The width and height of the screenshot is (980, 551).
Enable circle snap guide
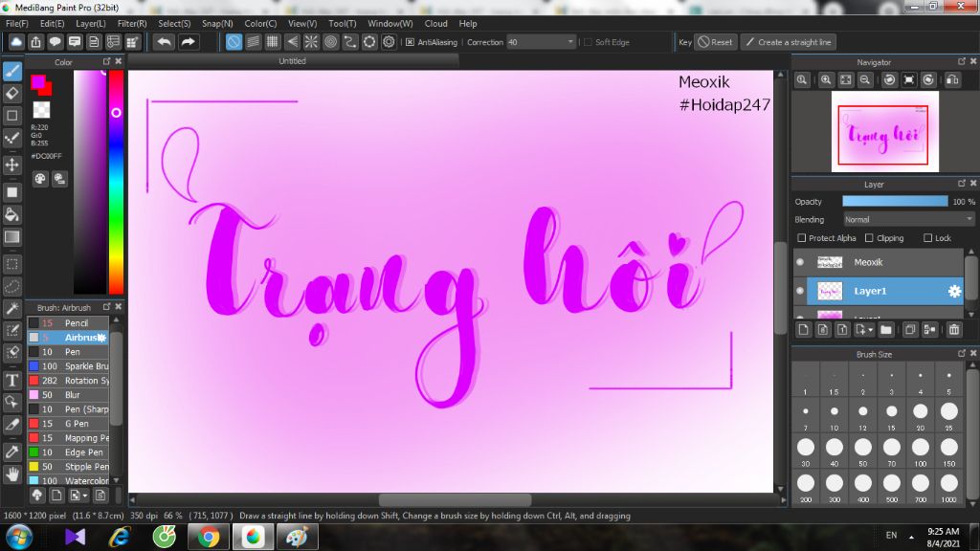click(330, 42)
